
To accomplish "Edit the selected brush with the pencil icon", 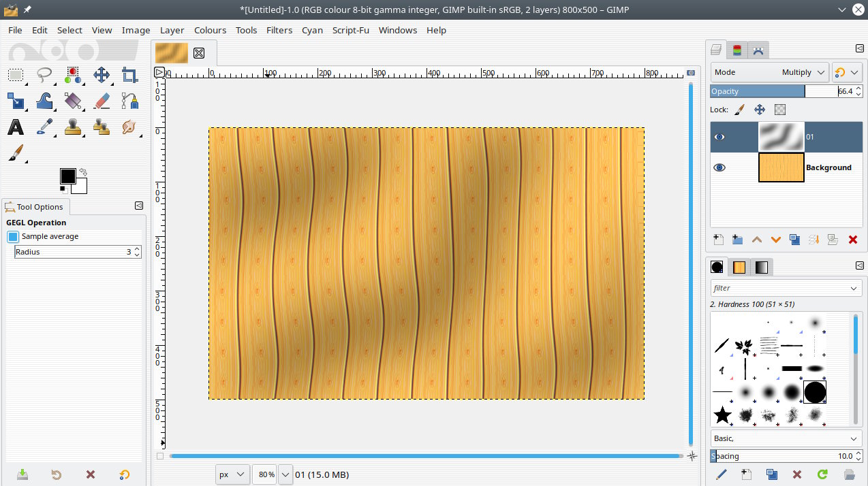I will 721,474.
